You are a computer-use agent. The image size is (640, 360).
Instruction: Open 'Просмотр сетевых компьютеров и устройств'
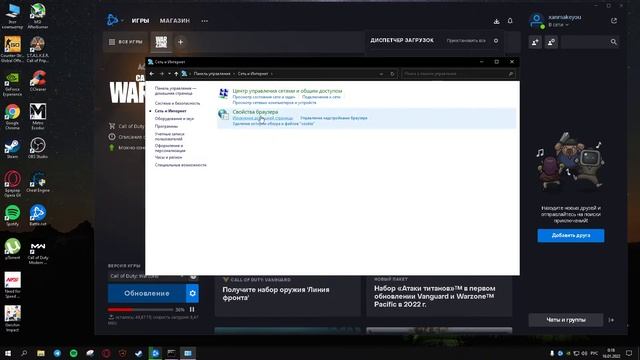(x=274, y=102)
